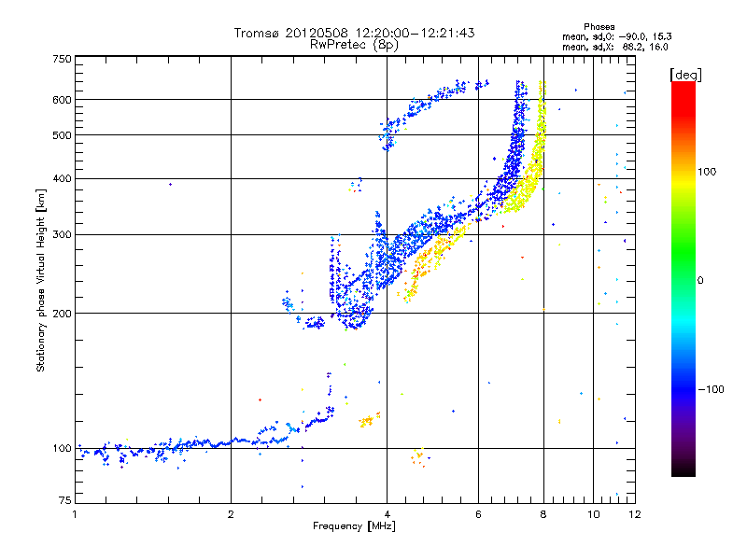Click the y-axis tick label '750'
This screenshot has height=560, width=747.
pyautogui.click(x=63, y=59)
